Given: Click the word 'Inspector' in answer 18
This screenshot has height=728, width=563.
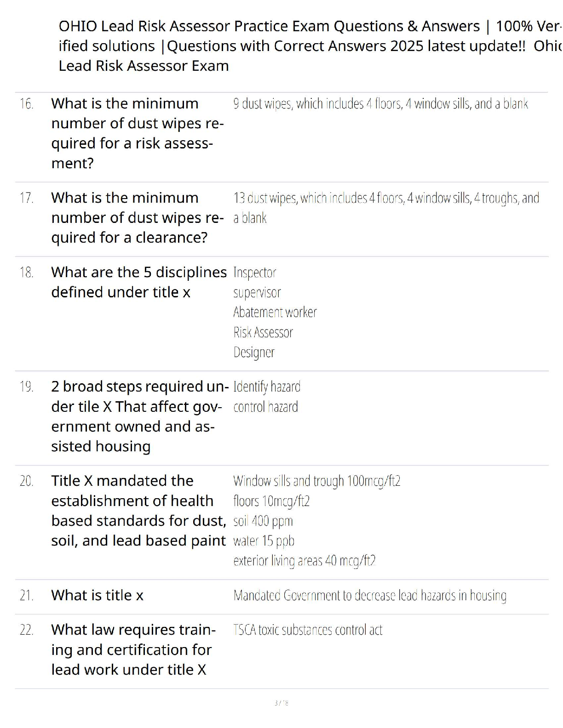Looking at the screenshot, I should 254,273.
